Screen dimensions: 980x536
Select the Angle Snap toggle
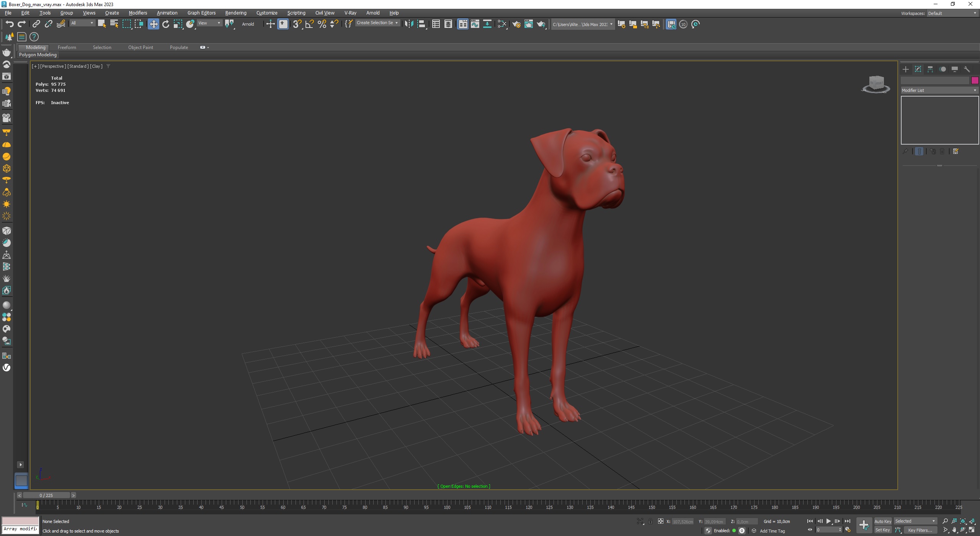(309, 24)
